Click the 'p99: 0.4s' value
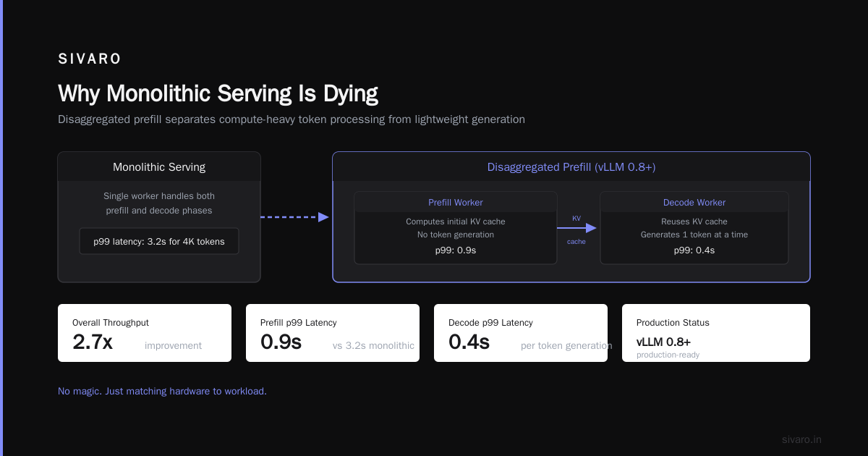This screenshot has height=456, width=868. (x=694, y=250)
